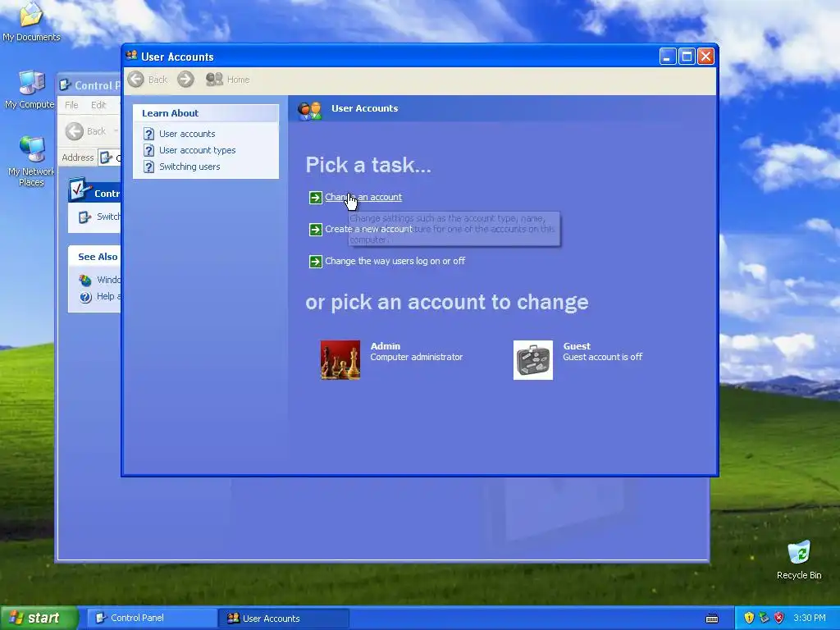Screen dimensions: 840x630
Task: Click the Start button
Action: click(39, 619)
